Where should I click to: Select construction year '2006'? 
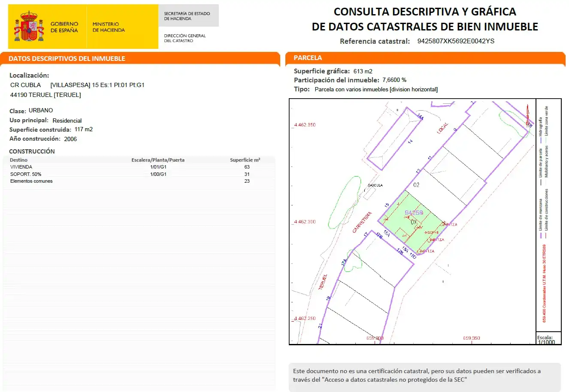[x=70, y=139]
